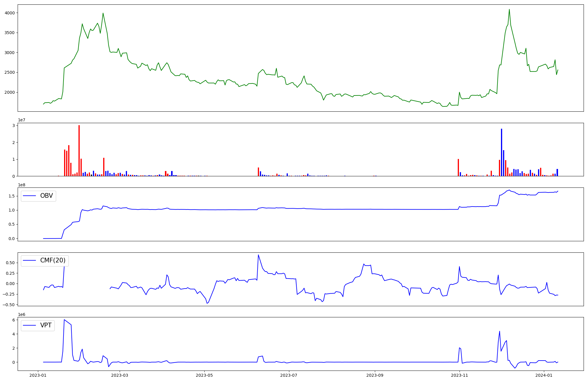
Task: Click the 1 tick on volume axis
Action: [14, 159]
